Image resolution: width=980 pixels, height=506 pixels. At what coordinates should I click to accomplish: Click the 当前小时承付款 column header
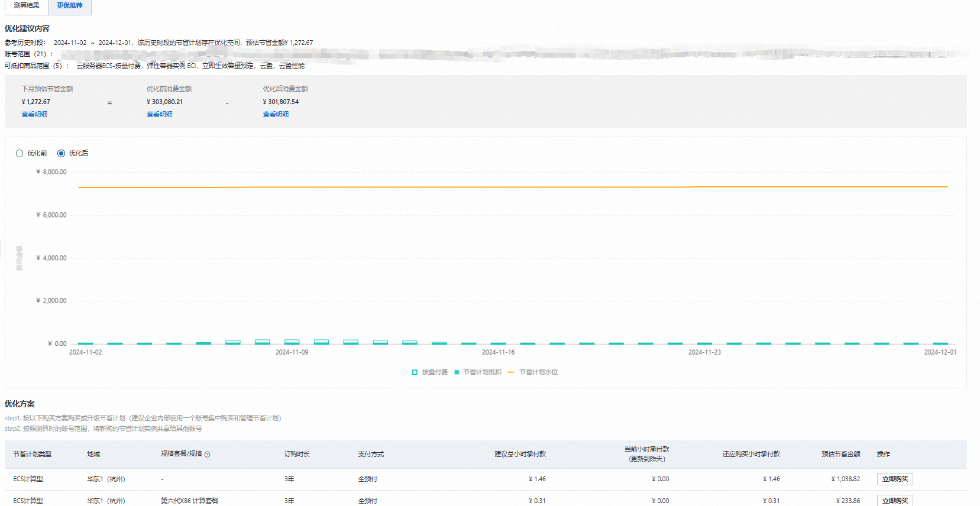pyautogui.click(x=647, y=454)
